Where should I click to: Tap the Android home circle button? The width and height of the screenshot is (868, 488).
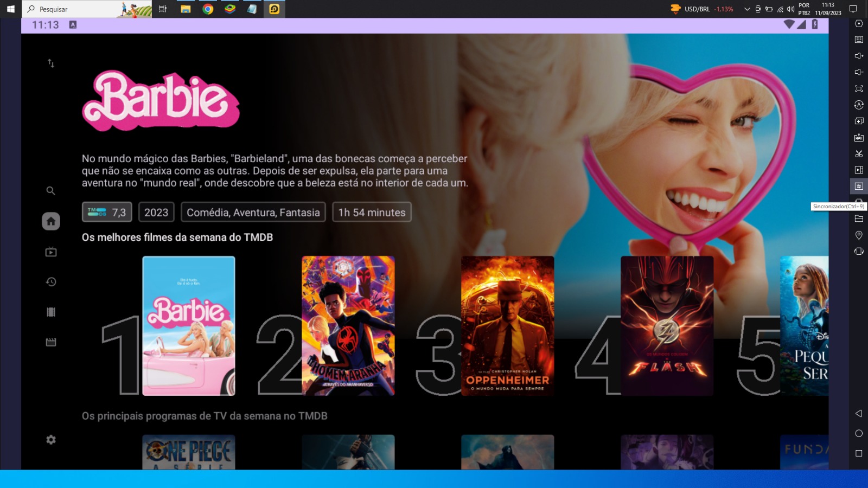click(859, 433)
